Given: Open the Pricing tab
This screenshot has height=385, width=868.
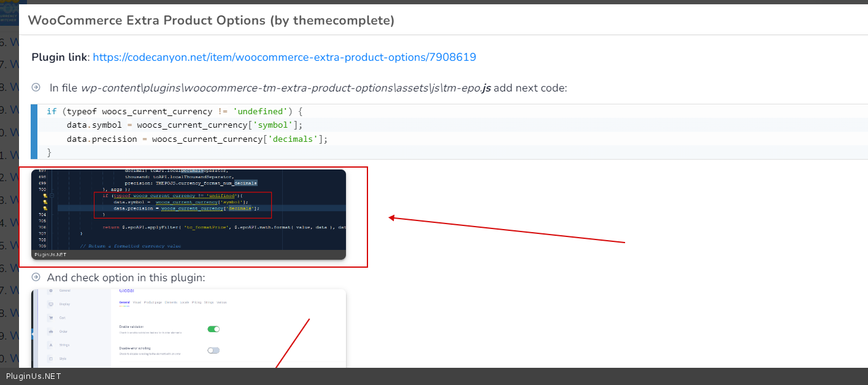Looking at the screenshot, I should [x=196, y=302].
